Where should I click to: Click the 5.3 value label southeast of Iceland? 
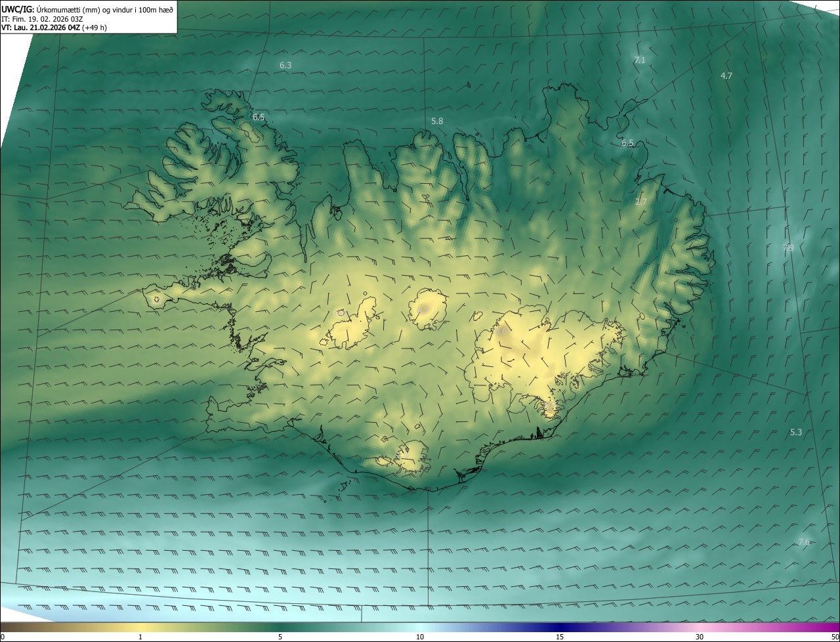[x=796, y=432]
